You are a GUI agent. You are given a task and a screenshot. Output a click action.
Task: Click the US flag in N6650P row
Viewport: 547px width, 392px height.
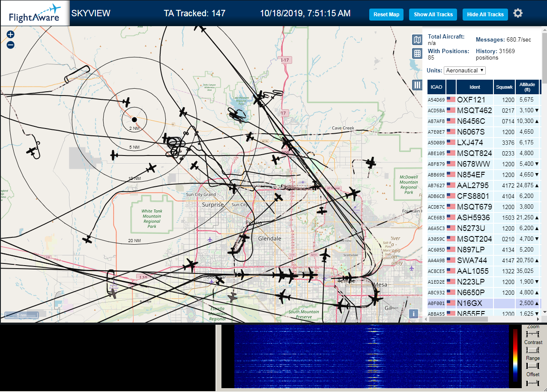(451, 292)
